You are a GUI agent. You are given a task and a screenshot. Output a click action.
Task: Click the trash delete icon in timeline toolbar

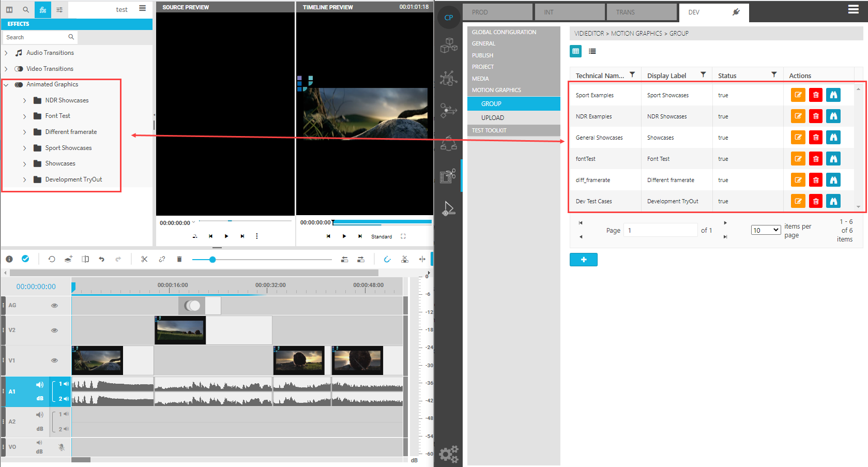pyautogui.click(x=179, y=259)
